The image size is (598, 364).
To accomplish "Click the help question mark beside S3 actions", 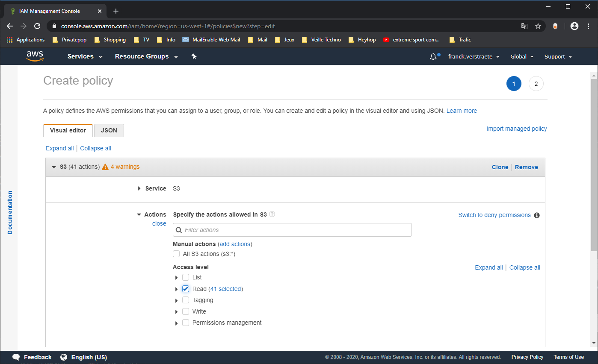I will (272, 214).
